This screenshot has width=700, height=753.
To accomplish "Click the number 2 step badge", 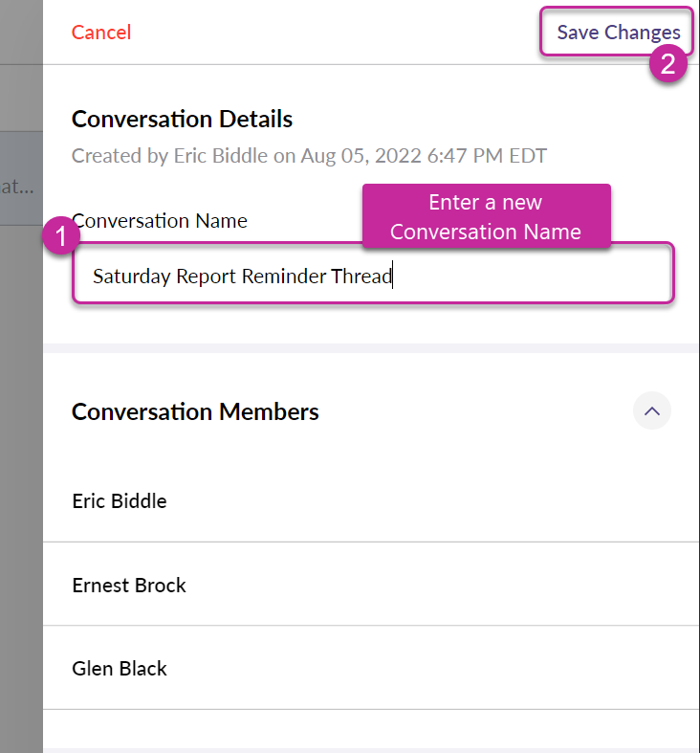I will (668, 64).
